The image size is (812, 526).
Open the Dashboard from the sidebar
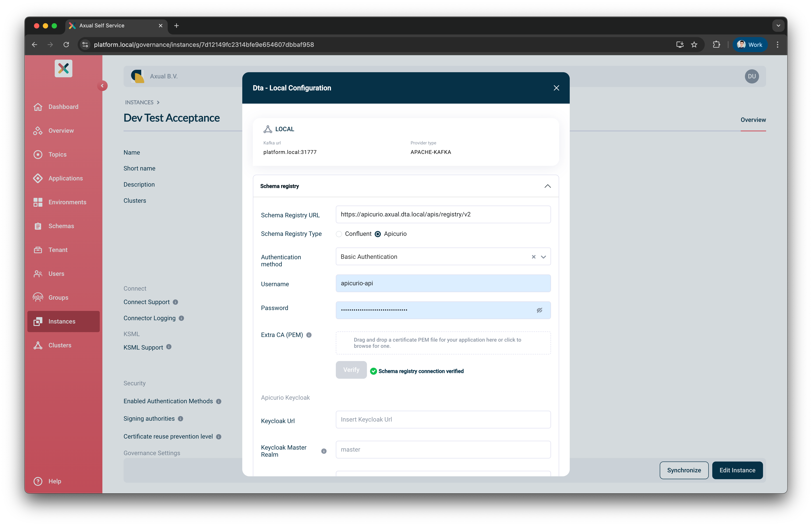click(x=63, y=106)
